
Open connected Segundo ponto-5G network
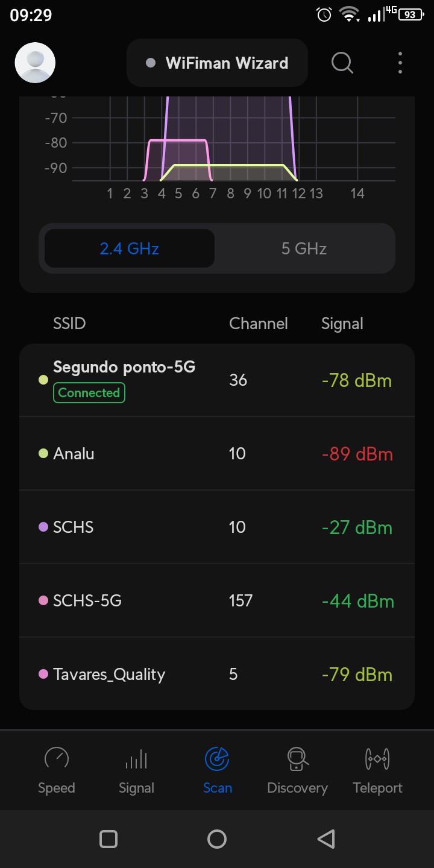pyautogui.click(x=217, y=380)
